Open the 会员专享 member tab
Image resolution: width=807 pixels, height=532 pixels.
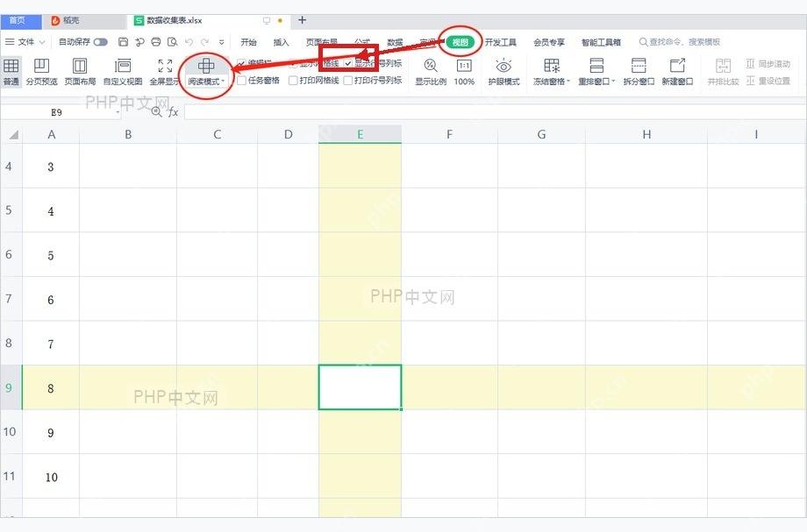click(x=548, y=42)
